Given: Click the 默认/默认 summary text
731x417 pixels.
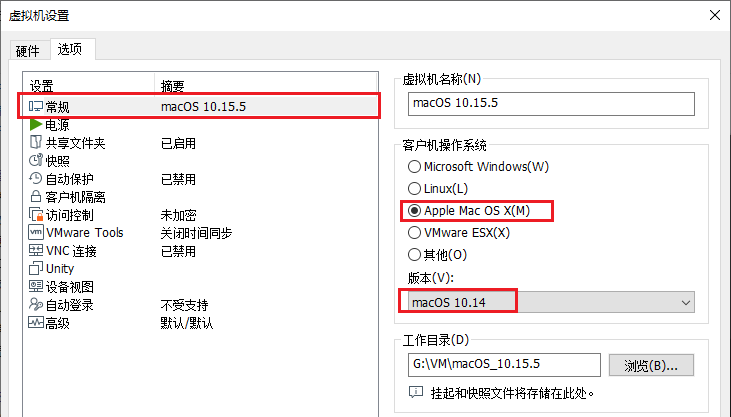Looking at the screenshot, I should tap(187, 323).
